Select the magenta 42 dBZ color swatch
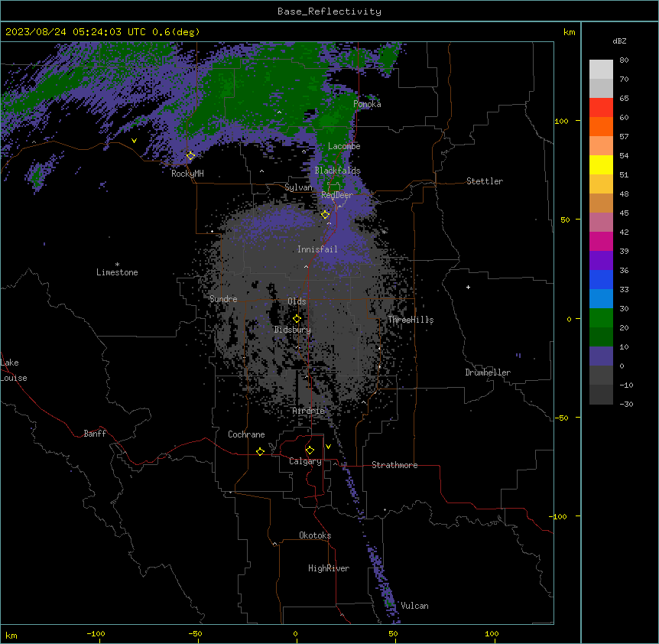This screenshot has width=659, height=644. point(601,241)
